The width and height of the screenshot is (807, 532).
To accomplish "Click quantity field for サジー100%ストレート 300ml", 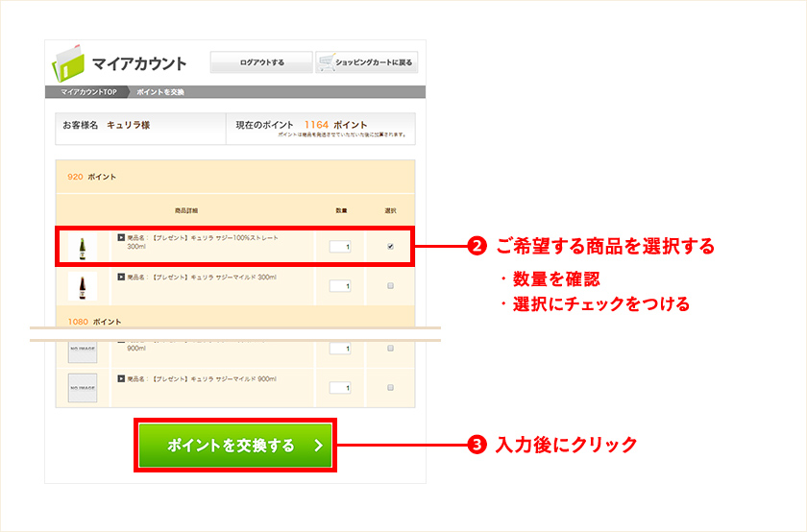I will (x=340, y=247).
